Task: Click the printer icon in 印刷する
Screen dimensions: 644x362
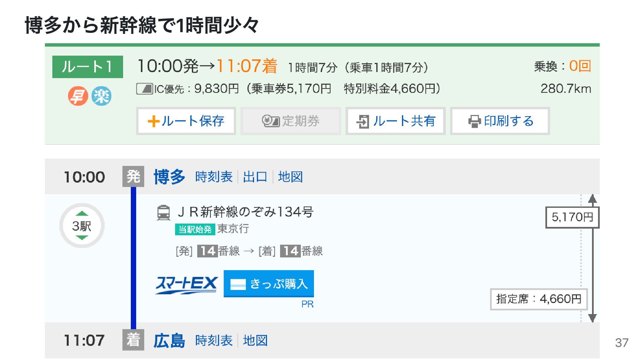Action: (474, 121)
